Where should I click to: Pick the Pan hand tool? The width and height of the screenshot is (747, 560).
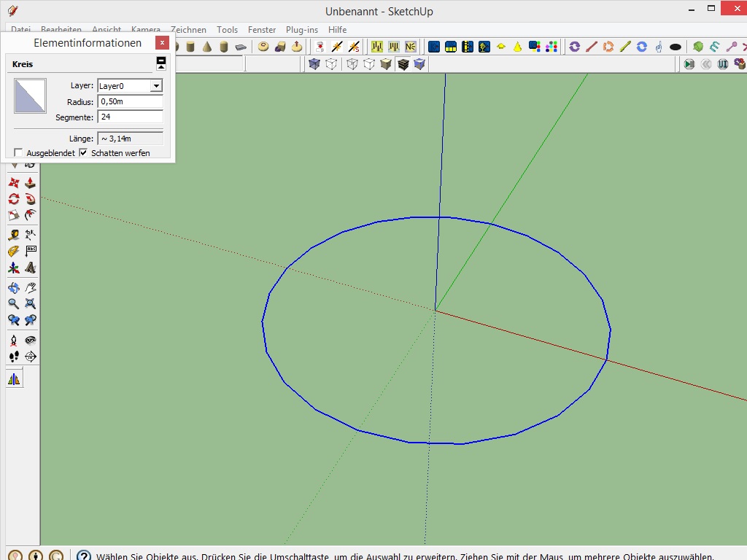click(30, 287)
